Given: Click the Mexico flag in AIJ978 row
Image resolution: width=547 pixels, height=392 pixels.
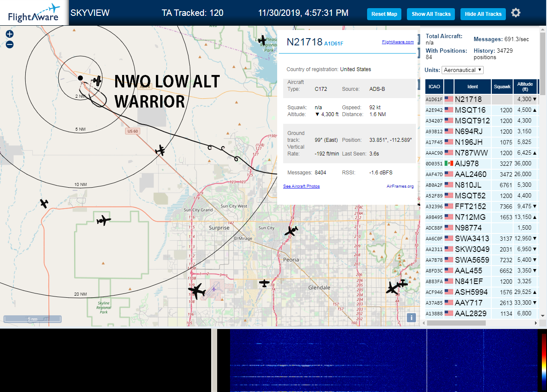Looking at the screenshot, I should tap(449, 163).
